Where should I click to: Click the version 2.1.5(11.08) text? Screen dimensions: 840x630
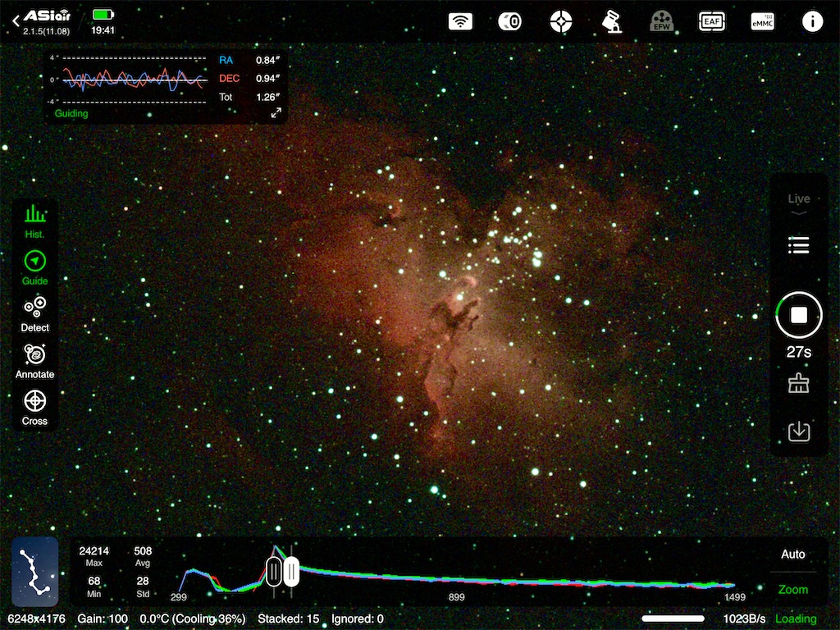[x=46, y=31]
